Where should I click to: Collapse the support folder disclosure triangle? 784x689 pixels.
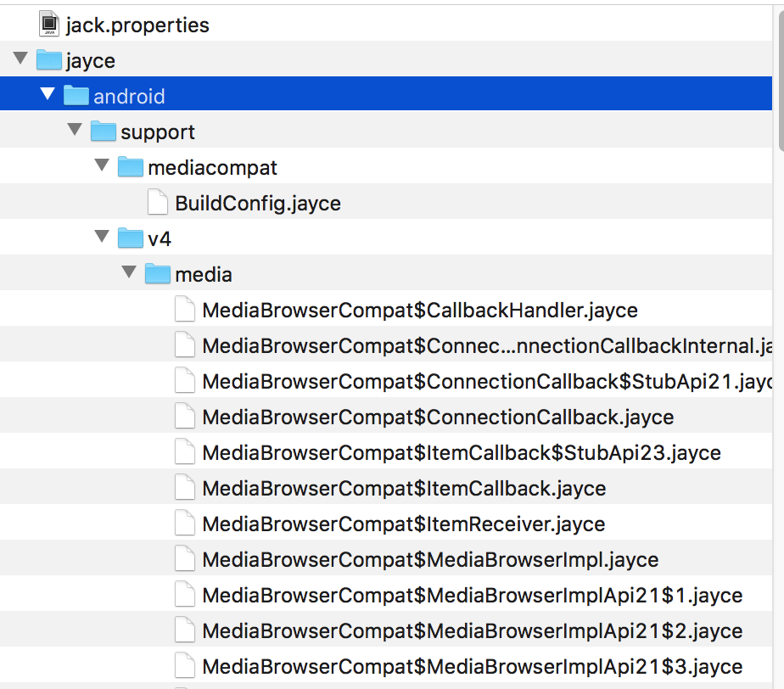(x=75, y=131)
